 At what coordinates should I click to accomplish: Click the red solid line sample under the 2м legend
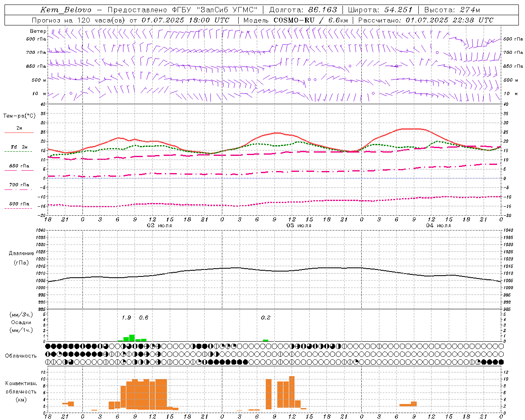point(19,133)
